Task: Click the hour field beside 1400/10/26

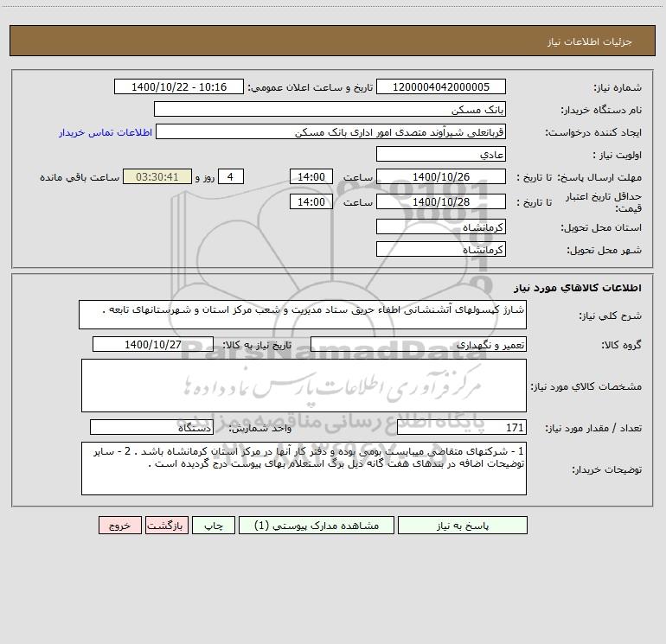Action: [311, 176]
